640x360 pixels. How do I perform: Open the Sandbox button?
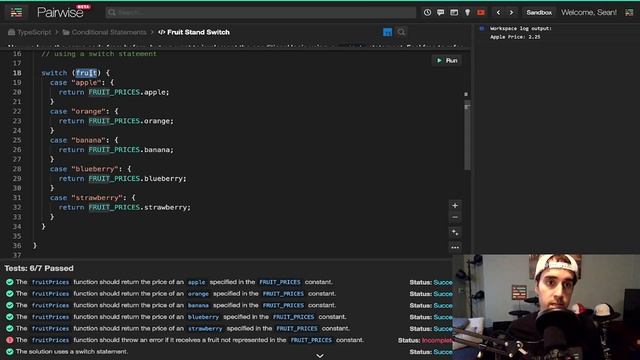pos(539,13)
